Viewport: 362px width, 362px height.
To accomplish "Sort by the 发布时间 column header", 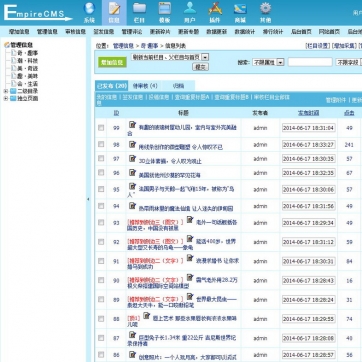I will pos(308,113).
